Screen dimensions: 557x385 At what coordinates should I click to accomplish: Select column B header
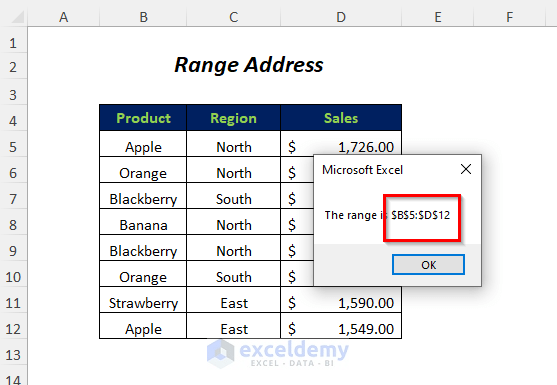143,17
